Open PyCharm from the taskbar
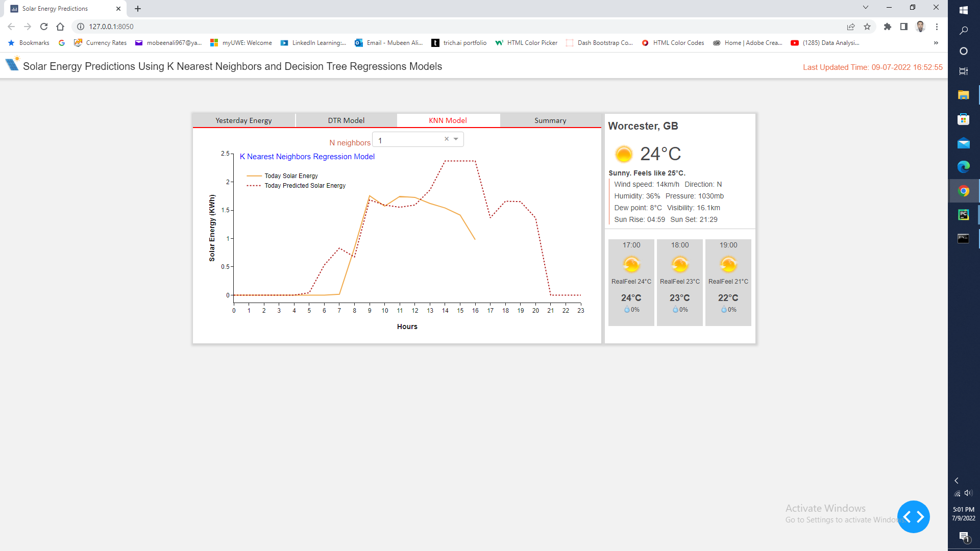Image resolution: width=980 pixels, height=551 pixels. 963,215
